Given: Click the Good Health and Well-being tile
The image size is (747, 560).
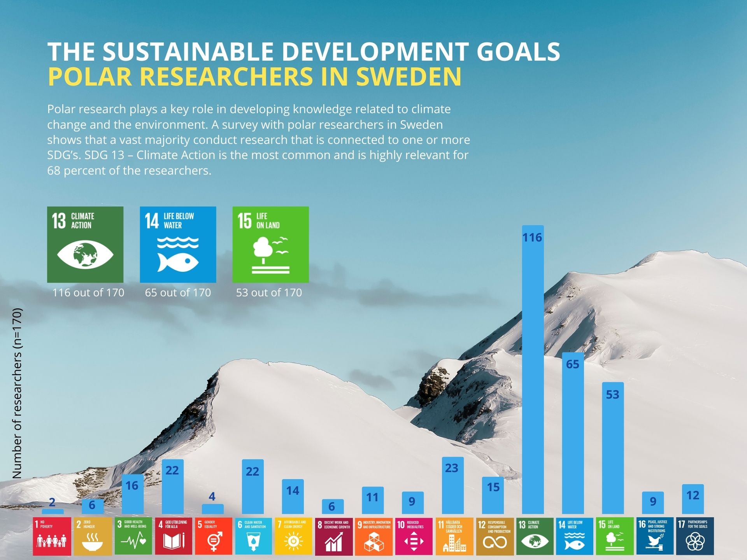Looking at the screenshot, I should (x=133, y=536).
